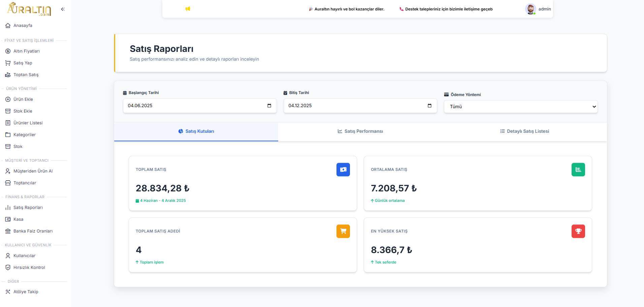Open the Bitiş Tarihi calendar picker

429,106
